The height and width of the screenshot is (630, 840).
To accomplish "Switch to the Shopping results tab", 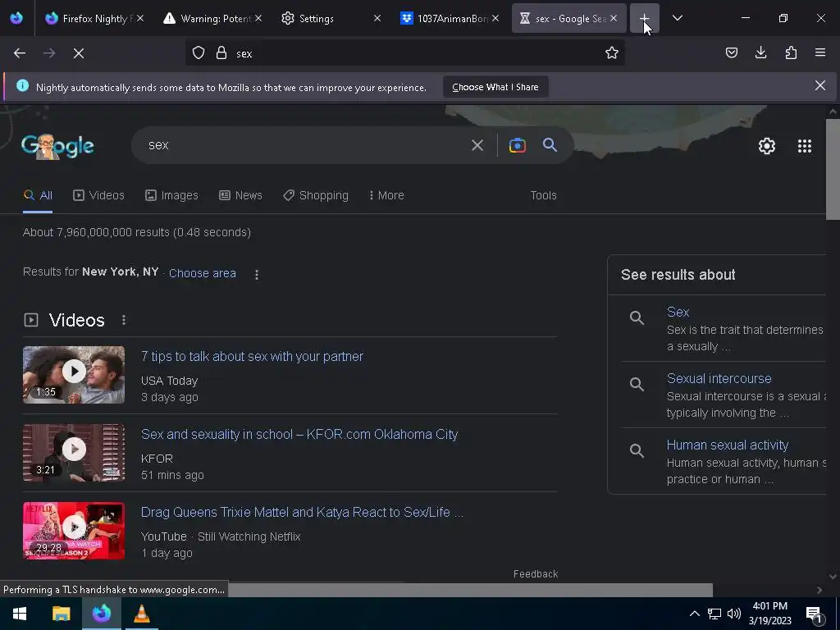I will point(316,195).
